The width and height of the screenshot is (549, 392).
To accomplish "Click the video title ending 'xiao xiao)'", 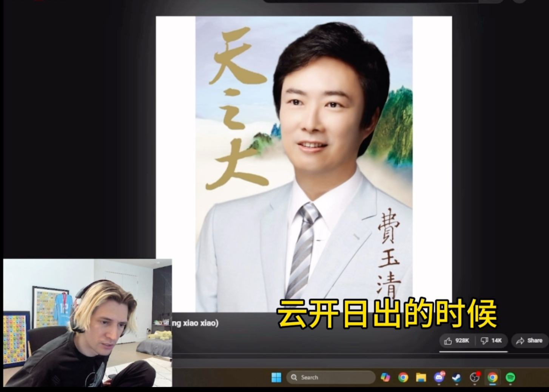I will tap(195, 323).
